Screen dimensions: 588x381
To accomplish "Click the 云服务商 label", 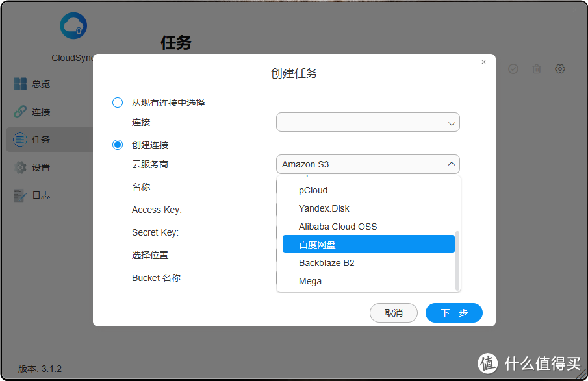I will (x=150, y=164).
